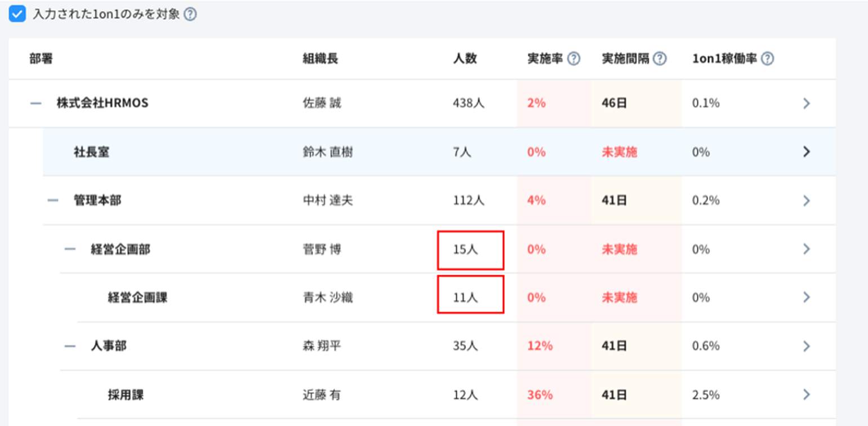Collapse the 株式会社HRMOS tree node
This screenshot has width=868, height=426.
pos(35,104)
